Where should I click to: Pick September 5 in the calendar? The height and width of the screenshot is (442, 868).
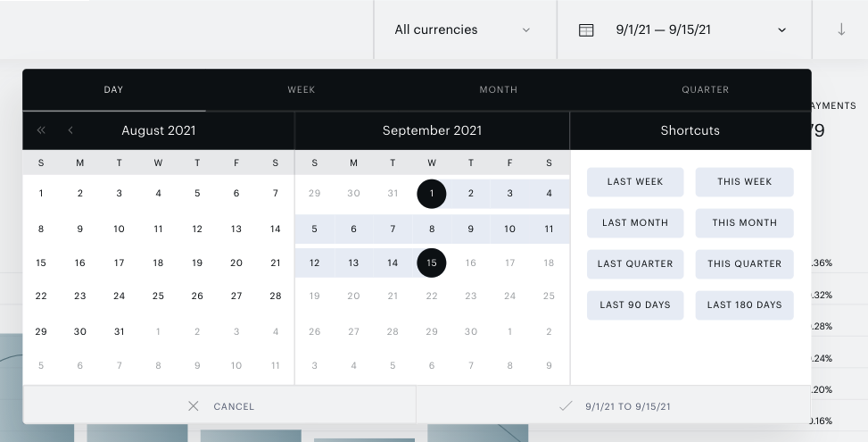tap(314, 229)
